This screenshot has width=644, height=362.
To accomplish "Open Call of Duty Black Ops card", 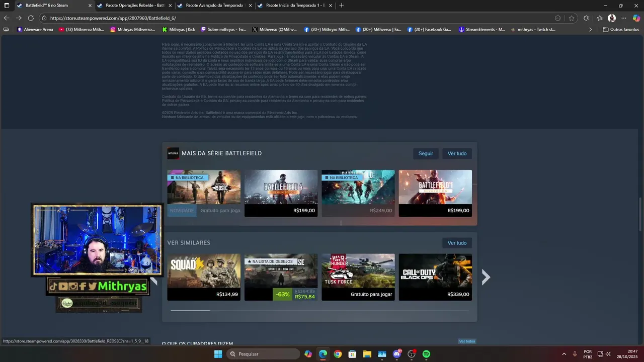I will point(435,277).
